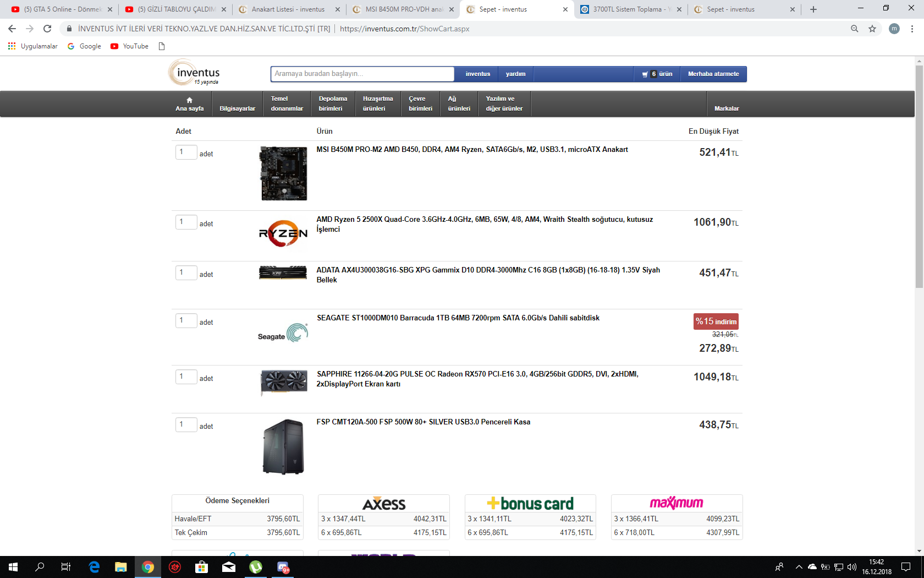924x578 pixels.
Task: Click the SAPPHIRE RX570 graphics card thumbnail
Action: (283, 381)
